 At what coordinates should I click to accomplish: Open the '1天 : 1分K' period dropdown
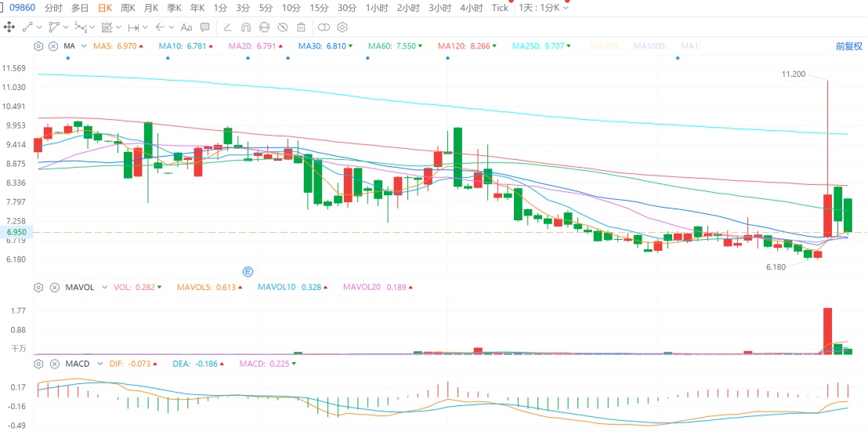(x=544, y=8)
